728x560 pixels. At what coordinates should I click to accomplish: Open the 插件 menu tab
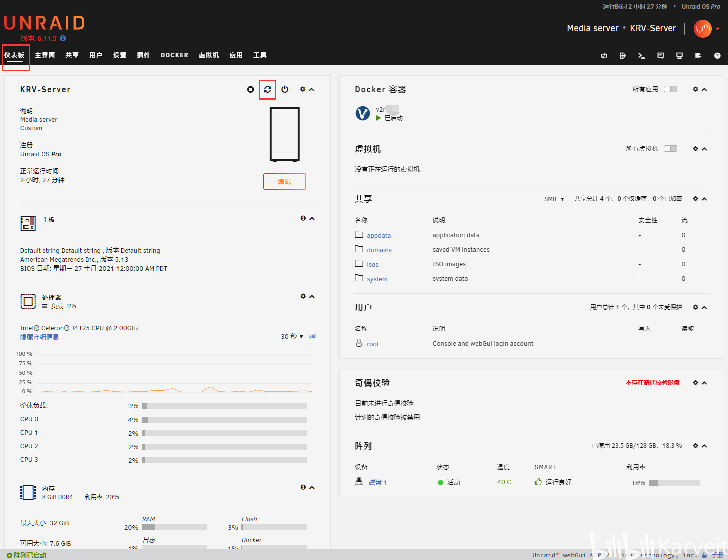coord(144,55)
